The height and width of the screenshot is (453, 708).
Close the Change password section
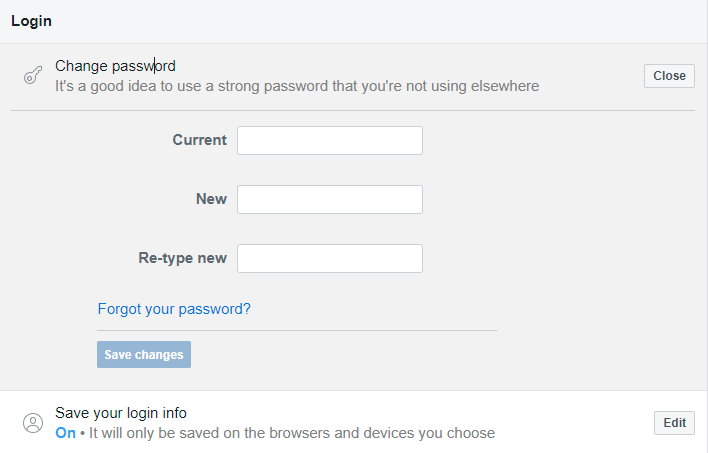pyautogui.click(x=669, y=76)
